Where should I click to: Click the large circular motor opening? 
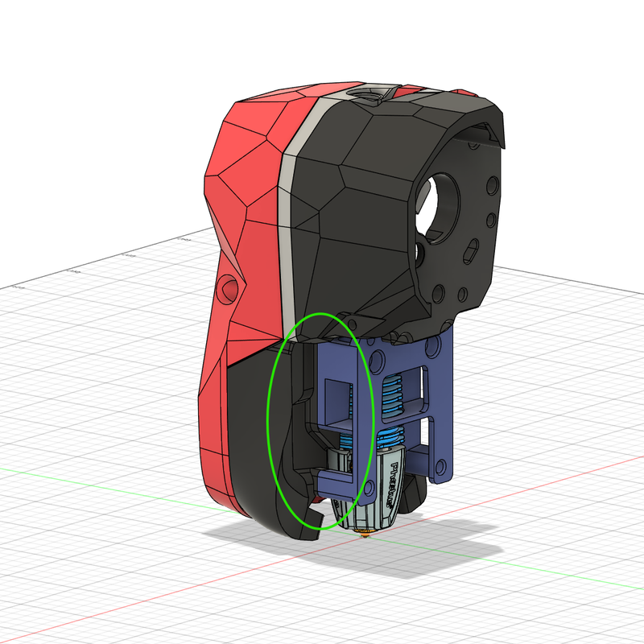click(x=438, y=208)
